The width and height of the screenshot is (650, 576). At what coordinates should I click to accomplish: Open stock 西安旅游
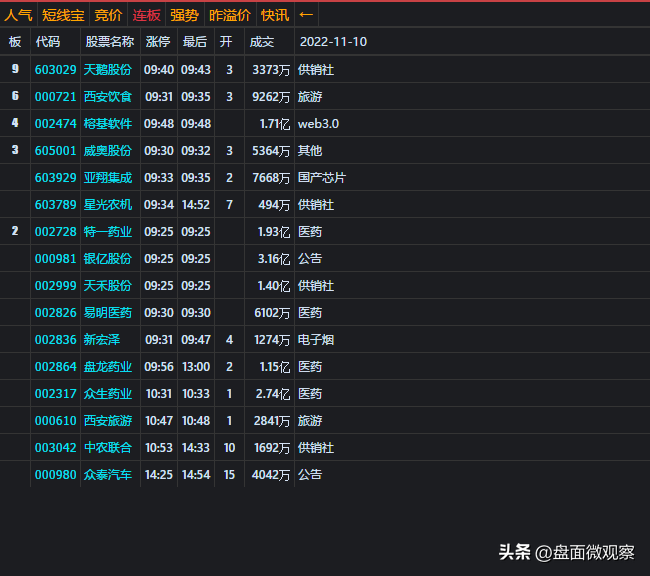click(108, 420)
